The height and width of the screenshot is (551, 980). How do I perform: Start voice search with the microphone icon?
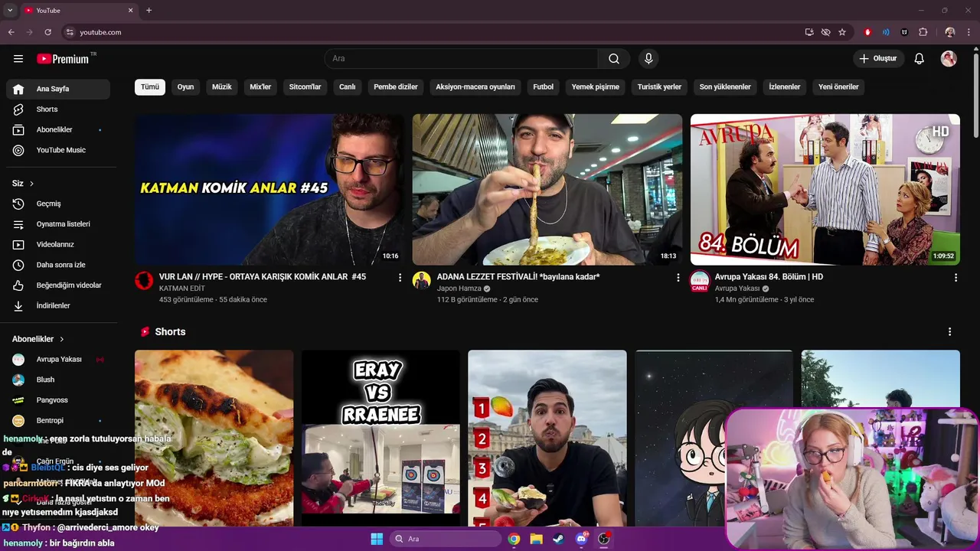pyautogui.click(x=648, y=59)
